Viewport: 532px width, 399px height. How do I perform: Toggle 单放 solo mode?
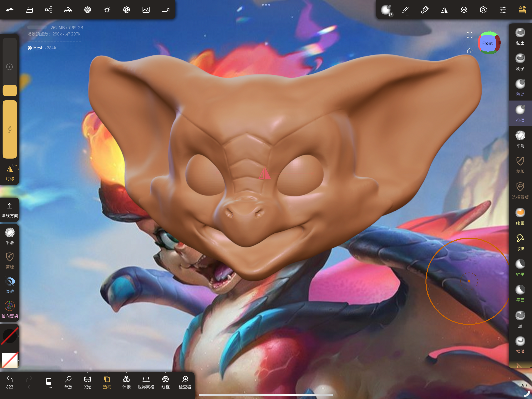(x=68, y=382)
